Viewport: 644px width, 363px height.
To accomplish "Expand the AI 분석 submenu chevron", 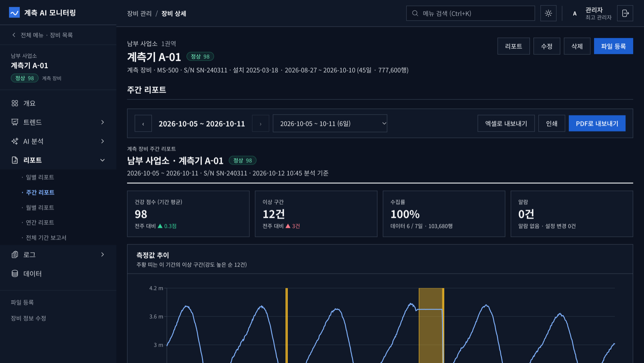I will click(x=102, y=141).
